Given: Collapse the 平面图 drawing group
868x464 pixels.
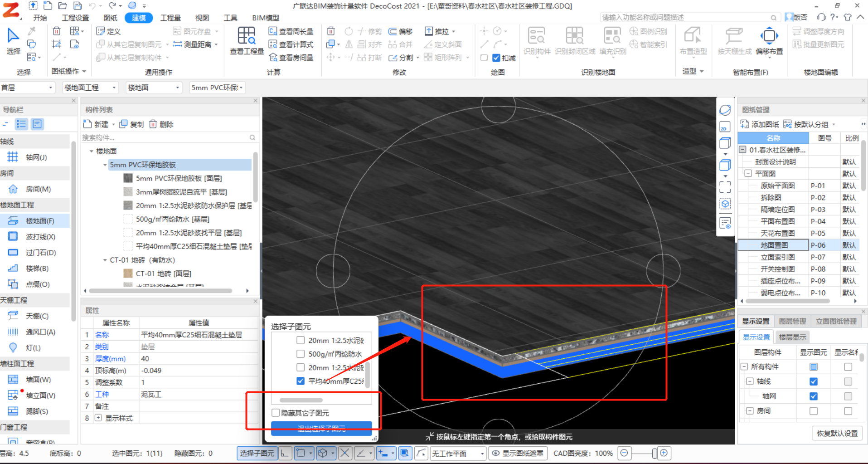Looking at the screenshot, I should click(748, 173).
